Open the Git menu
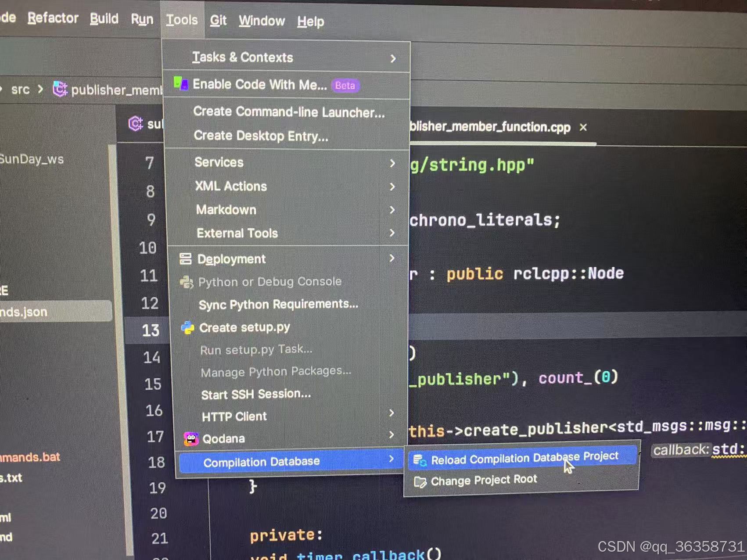Viewport: 747px width, 560px height. (x=218, y=20)
